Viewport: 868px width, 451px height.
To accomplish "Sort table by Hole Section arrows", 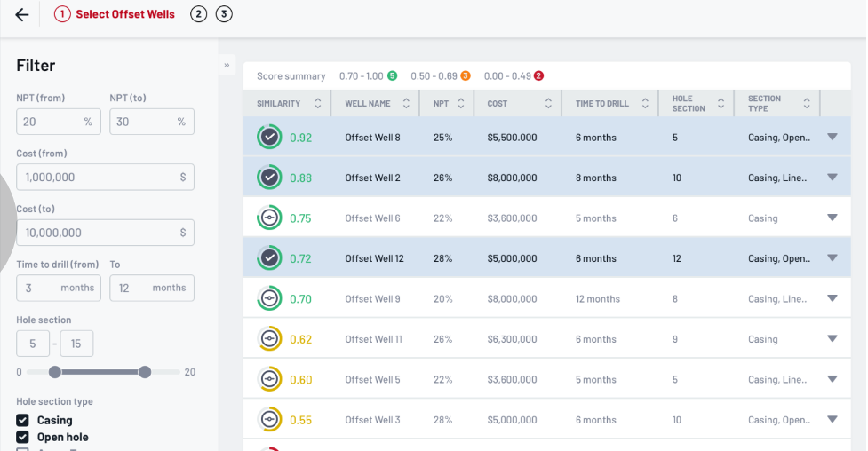I will pos(721,104).
